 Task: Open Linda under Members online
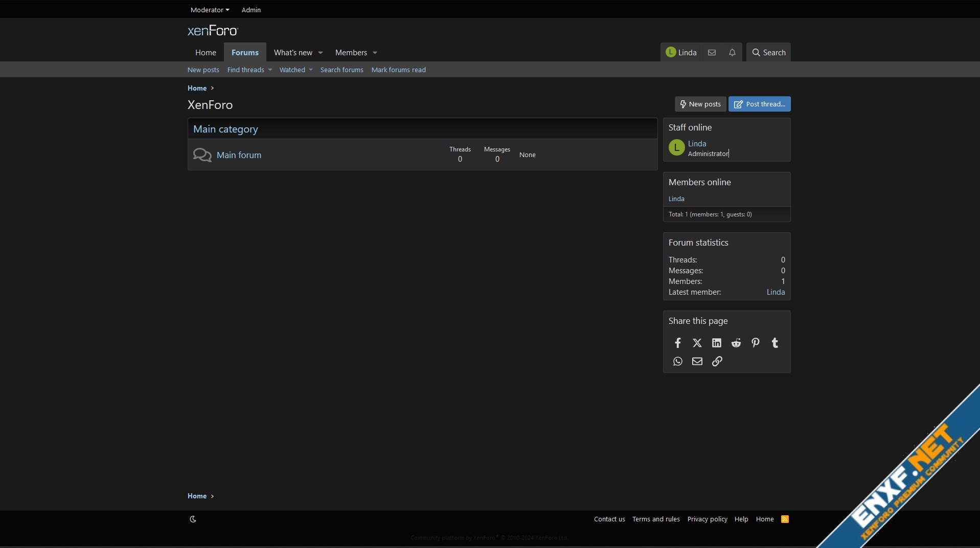click(676, 199)
